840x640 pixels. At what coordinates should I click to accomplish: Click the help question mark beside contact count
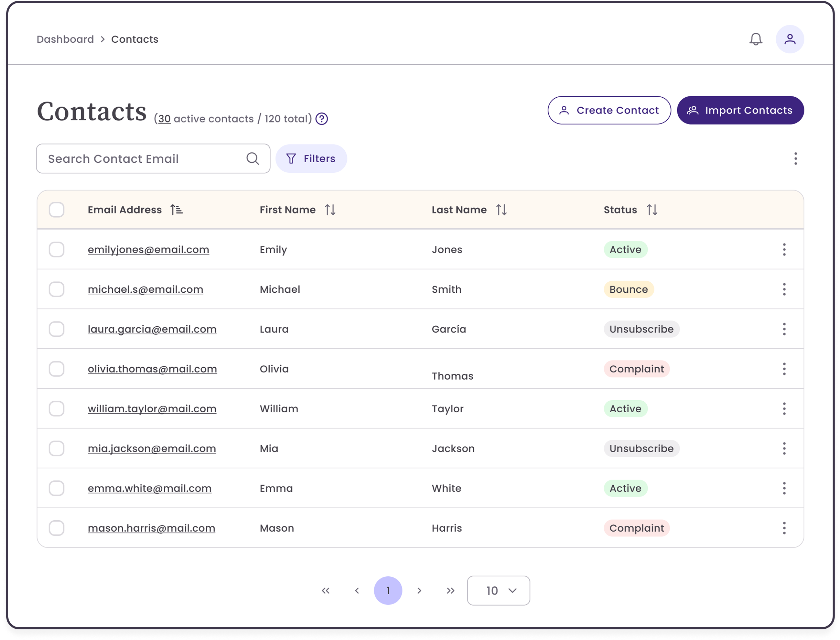tap(321, 119)
